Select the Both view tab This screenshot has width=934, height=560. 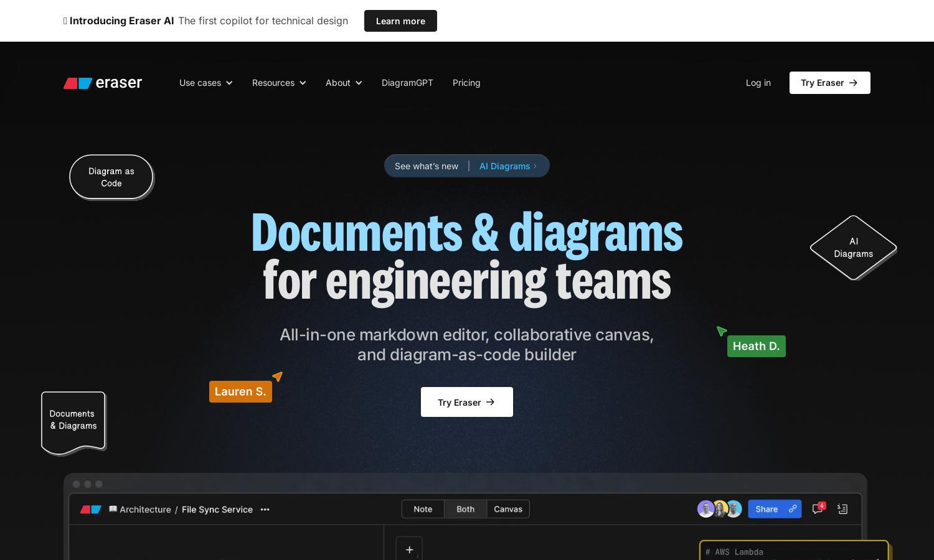point(465,509)
